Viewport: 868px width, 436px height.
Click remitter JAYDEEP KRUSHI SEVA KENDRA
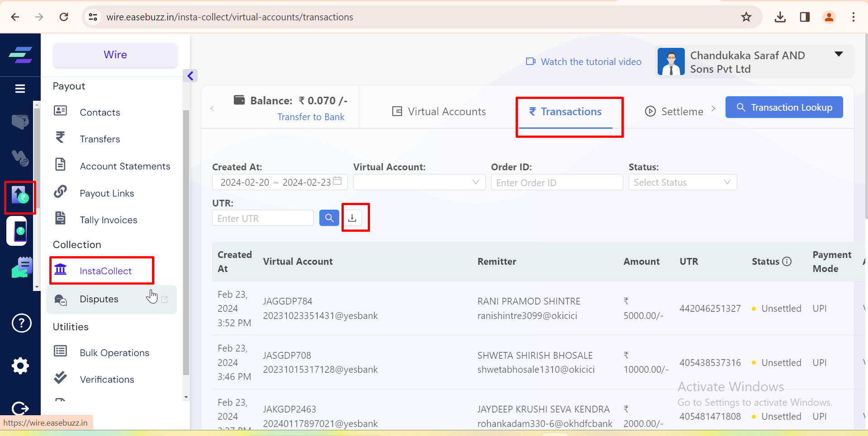544,409
